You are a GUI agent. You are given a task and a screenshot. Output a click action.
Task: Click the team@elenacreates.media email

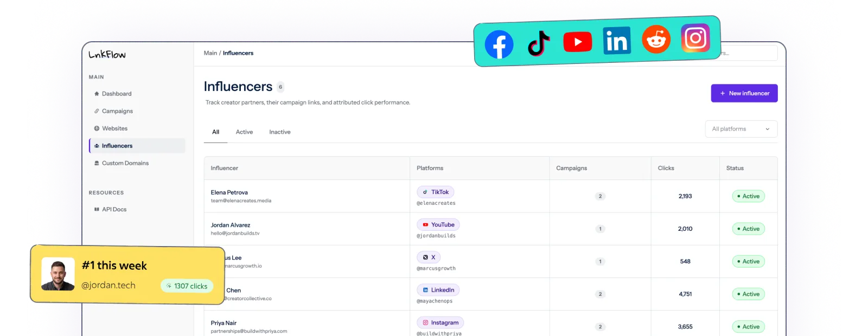[x=241, y=201]
